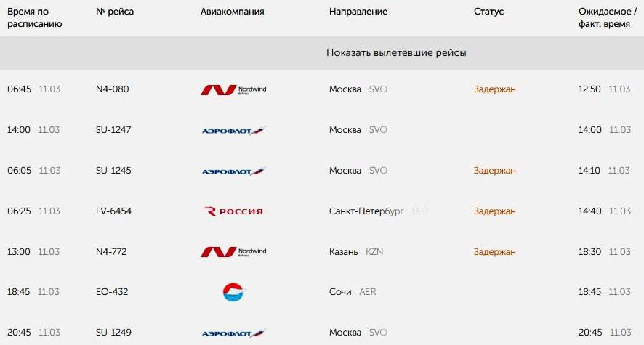Select flight number EO-432
Viewport: 644px width, 345px height.
pyautogui.click(x=113, y=292)
